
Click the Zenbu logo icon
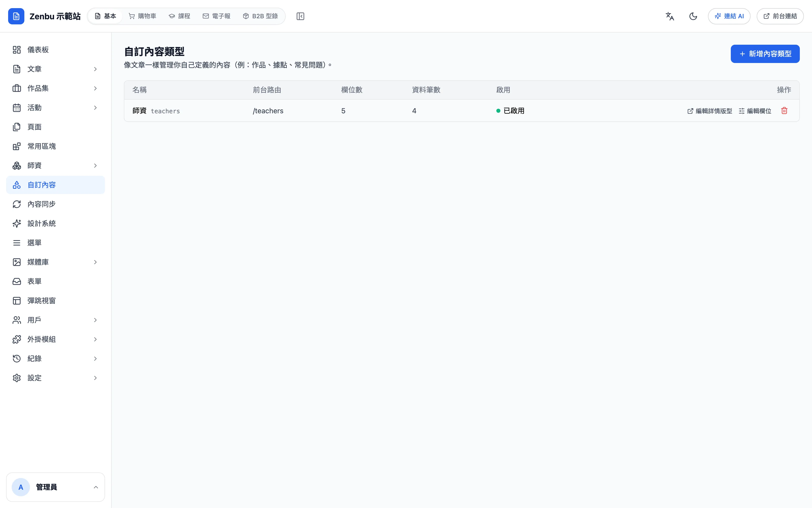pos(16,16)
